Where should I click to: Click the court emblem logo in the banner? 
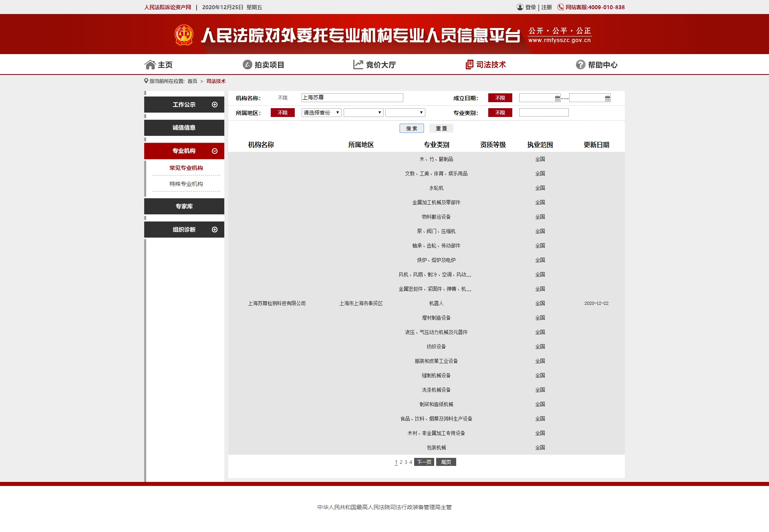[184, 35]
